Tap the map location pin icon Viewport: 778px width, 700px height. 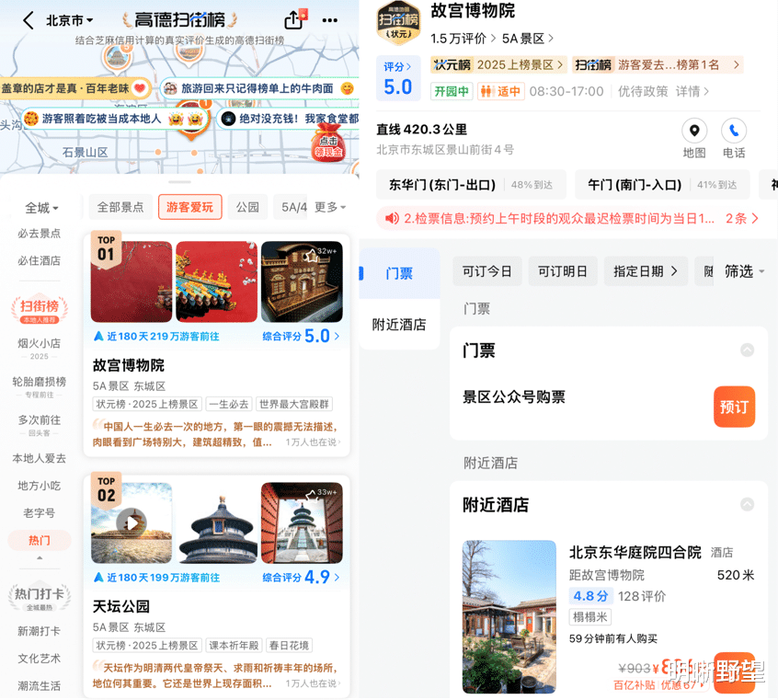point(694,131)
